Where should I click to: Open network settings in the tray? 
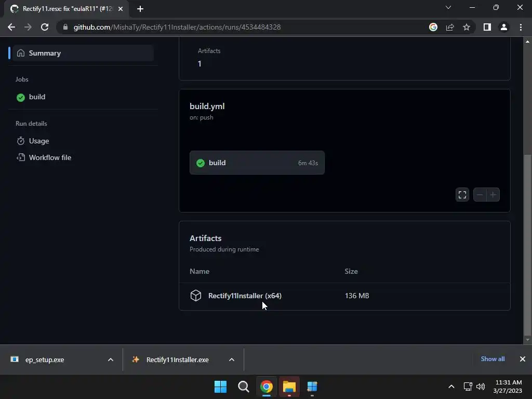[x=468, y=387]
